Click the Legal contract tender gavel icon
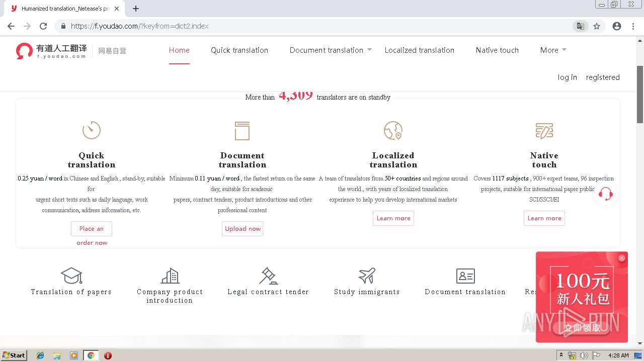Image resolution: width=644 pixels, height=362 pixels. (x=268, y=276)
